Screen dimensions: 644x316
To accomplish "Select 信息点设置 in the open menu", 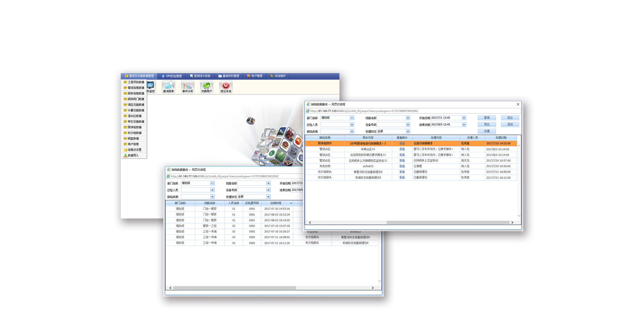I will point(134,150).
